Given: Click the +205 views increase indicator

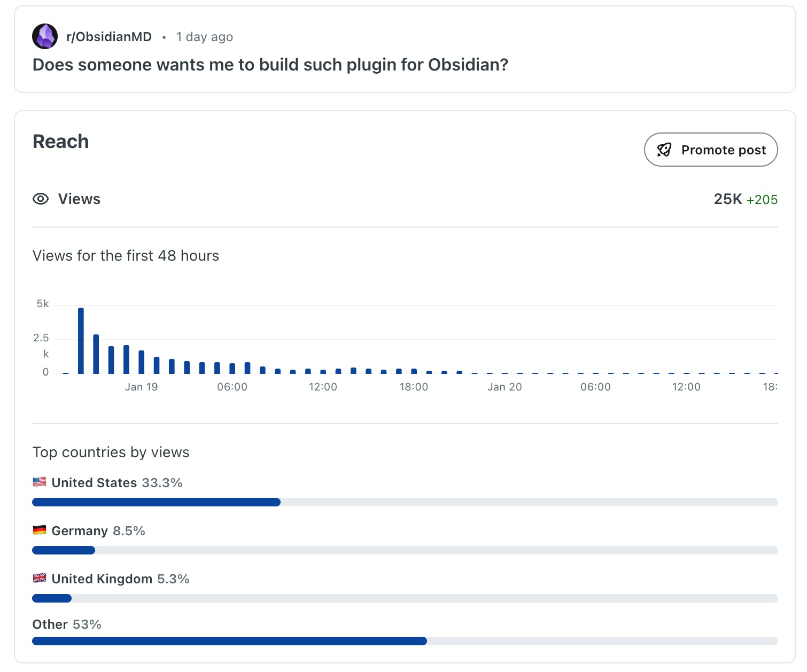Looking at the screenshot, I should pos(762,200).
